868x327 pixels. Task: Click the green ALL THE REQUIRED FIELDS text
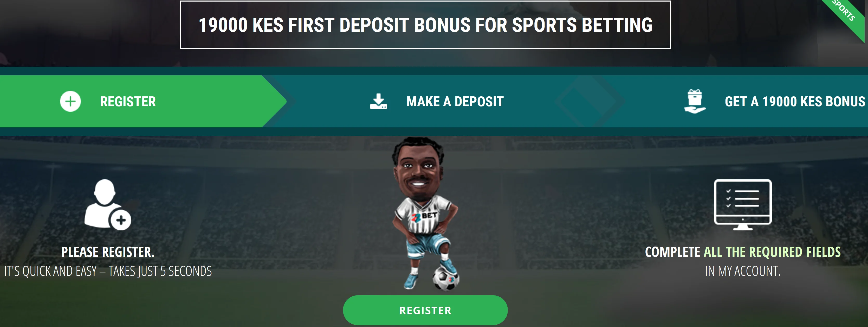coord(772,252)
